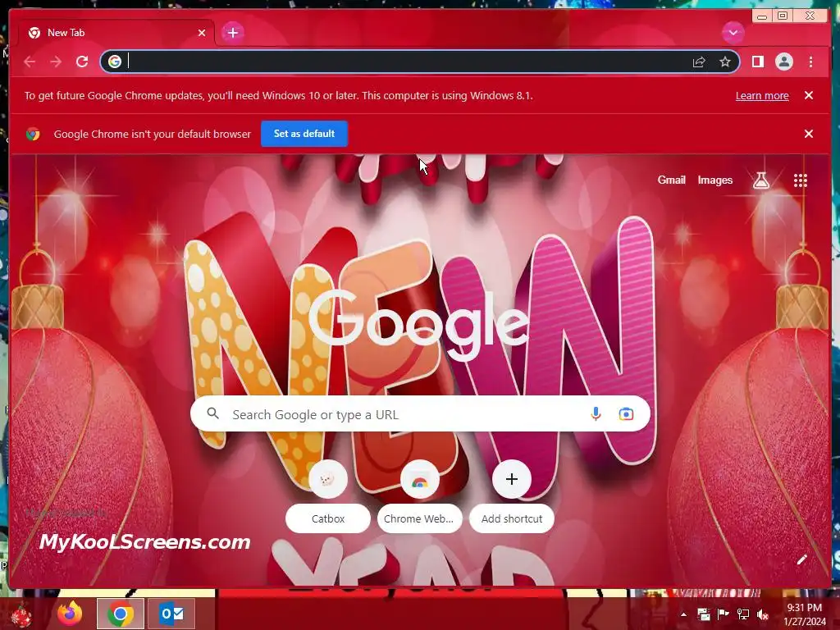The height and width of the screenshot is (630, 840).
Task: Click the browser Forward arrow
Action: coord(56,62)
